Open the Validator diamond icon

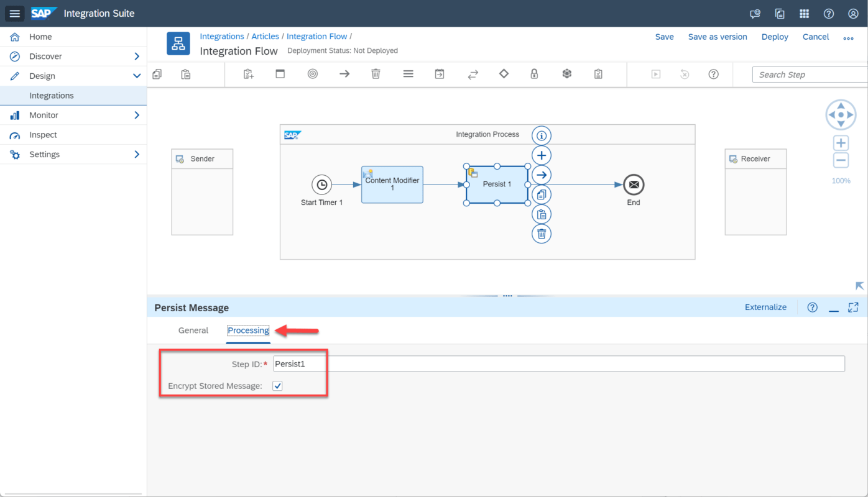[x=504, y=73]
